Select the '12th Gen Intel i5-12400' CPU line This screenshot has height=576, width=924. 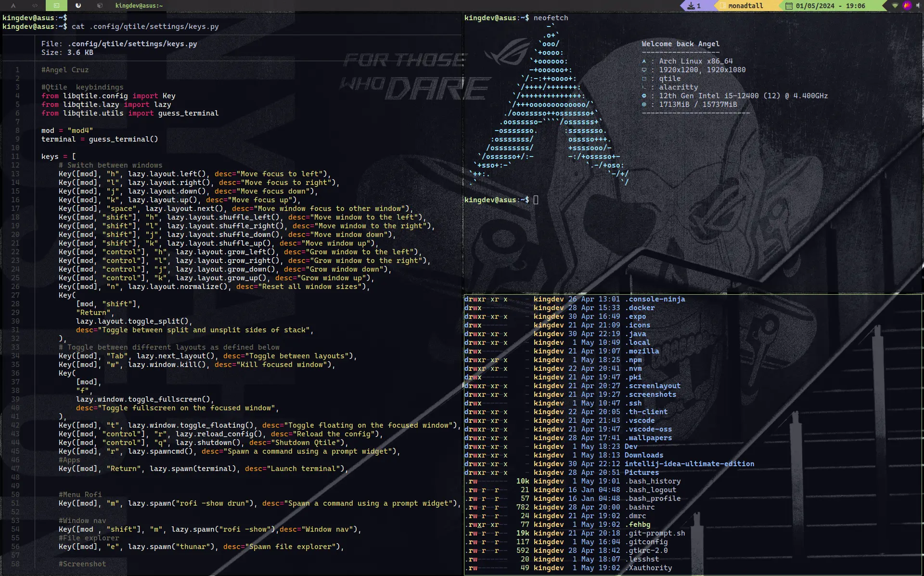pyautogui.click(x=744, y=96)
